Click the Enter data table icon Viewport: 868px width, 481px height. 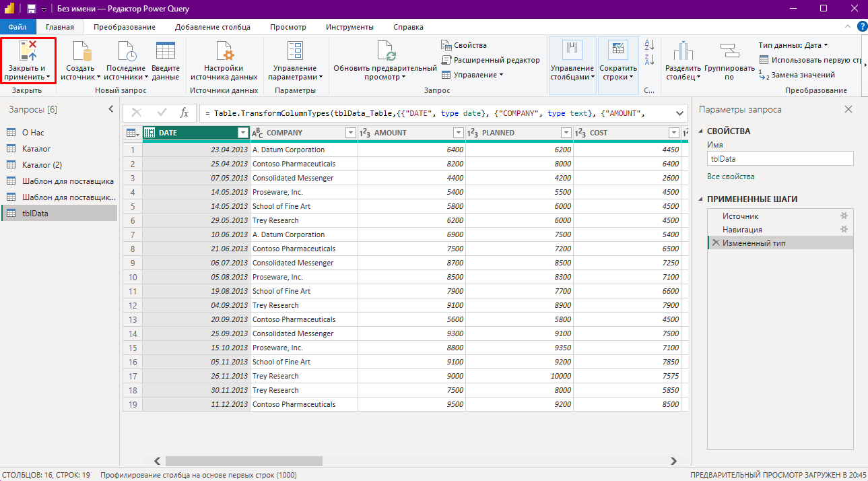(x=165, y=52)
